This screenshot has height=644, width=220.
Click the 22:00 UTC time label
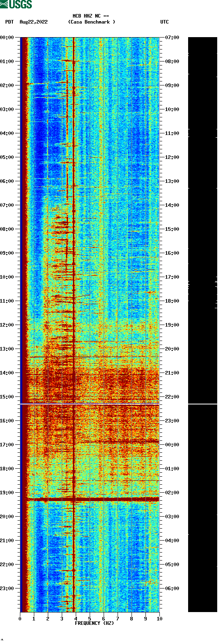tap(172, 397)
